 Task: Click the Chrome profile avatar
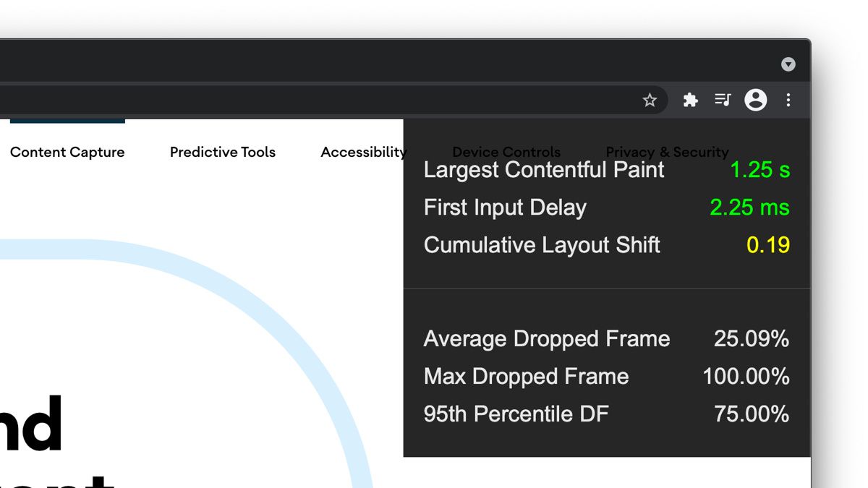click(755, 100)
